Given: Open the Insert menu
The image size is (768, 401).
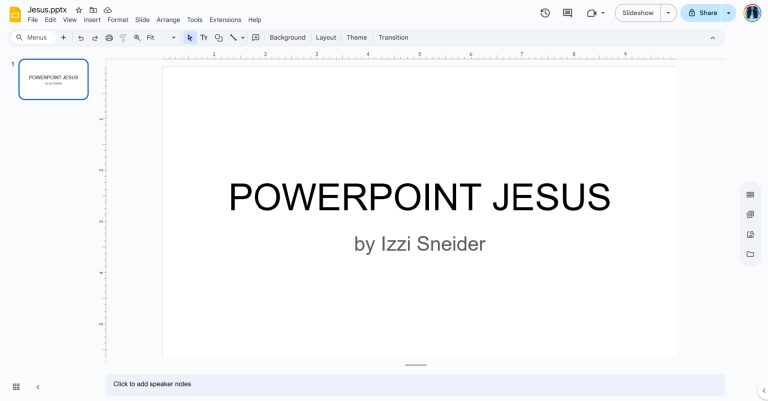Looking at the screenshot, I should pyautogui.click(x=92, y=20).
